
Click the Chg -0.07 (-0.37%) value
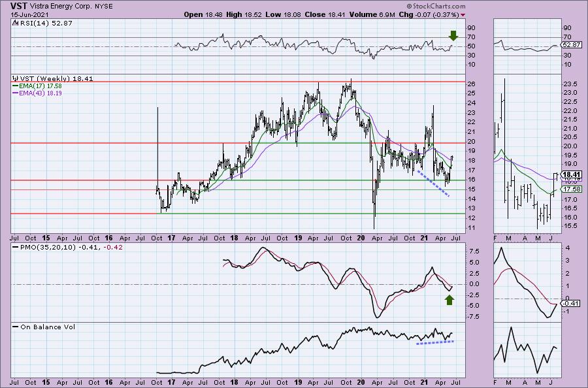tap(429, 14)
